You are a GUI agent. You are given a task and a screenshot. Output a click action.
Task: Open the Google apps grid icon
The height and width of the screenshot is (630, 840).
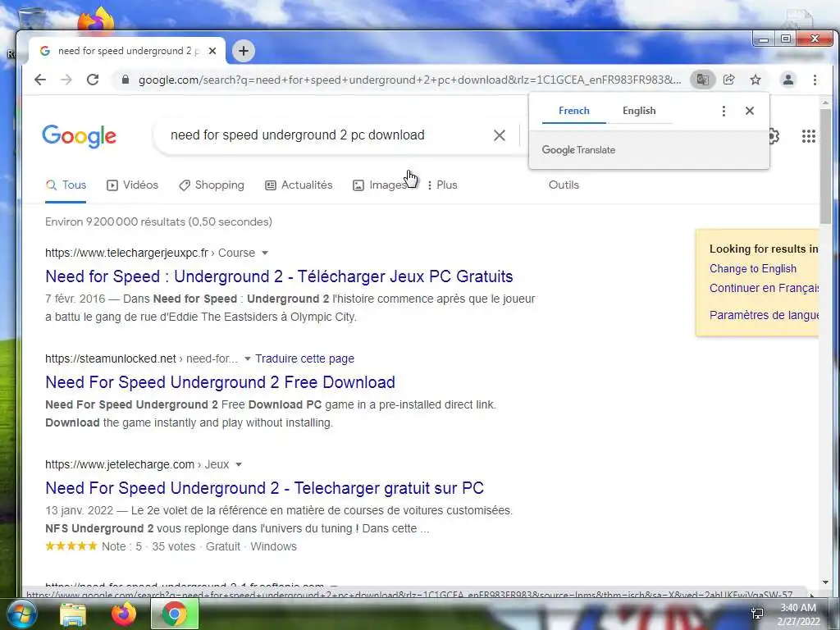(808, 136)
